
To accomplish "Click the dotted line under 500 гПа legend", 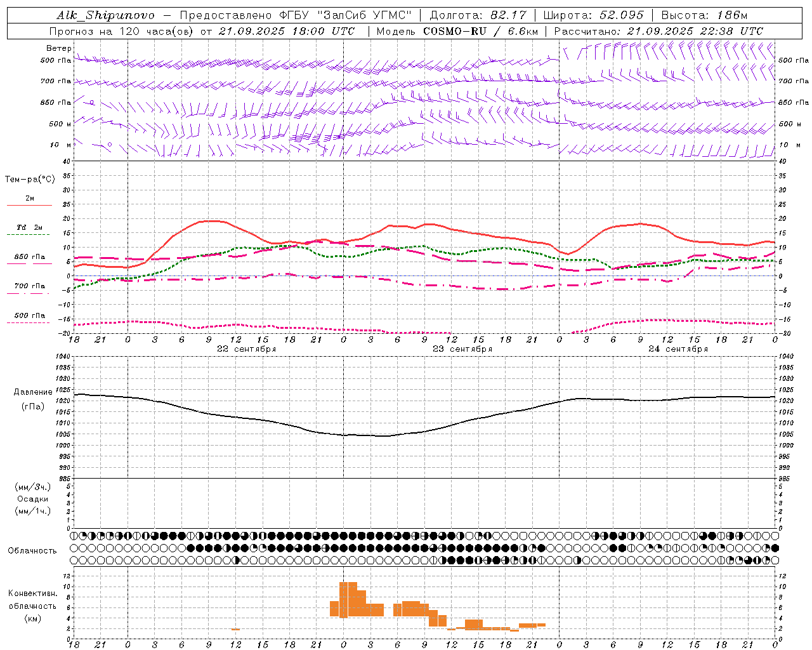I will coord(29,322).
